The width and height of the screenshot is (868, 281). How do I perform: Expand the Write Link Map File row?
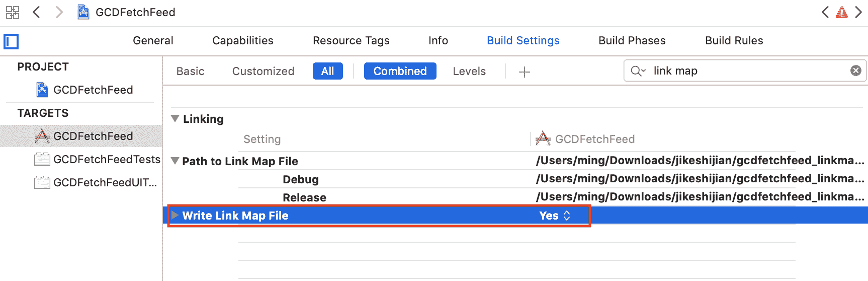[x=175, y=215]
